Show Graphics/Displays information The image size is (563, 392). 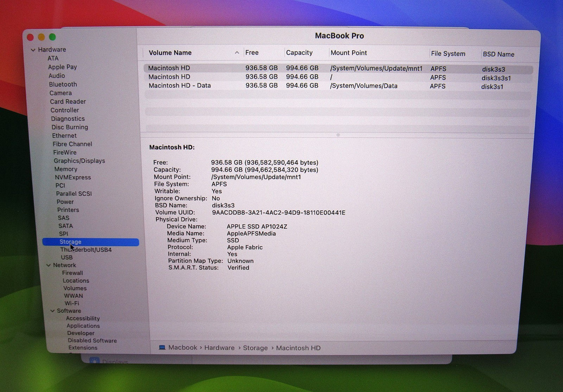click(x=80, y=161)
